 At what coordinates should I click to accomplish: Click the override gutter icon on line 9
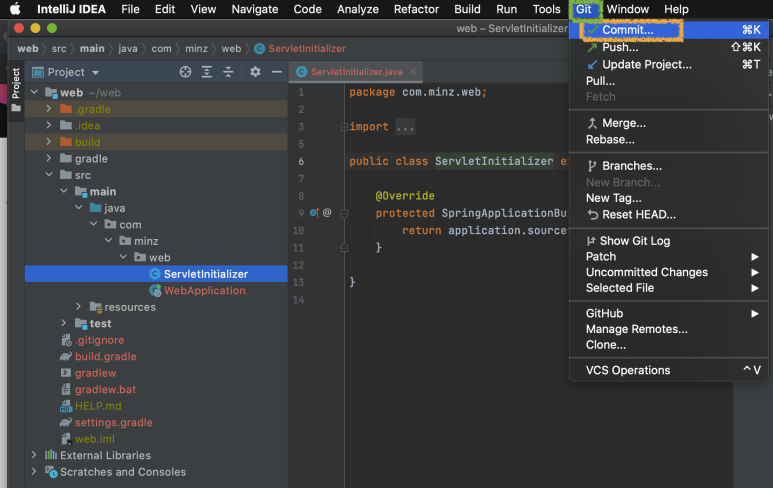[314, 213]
